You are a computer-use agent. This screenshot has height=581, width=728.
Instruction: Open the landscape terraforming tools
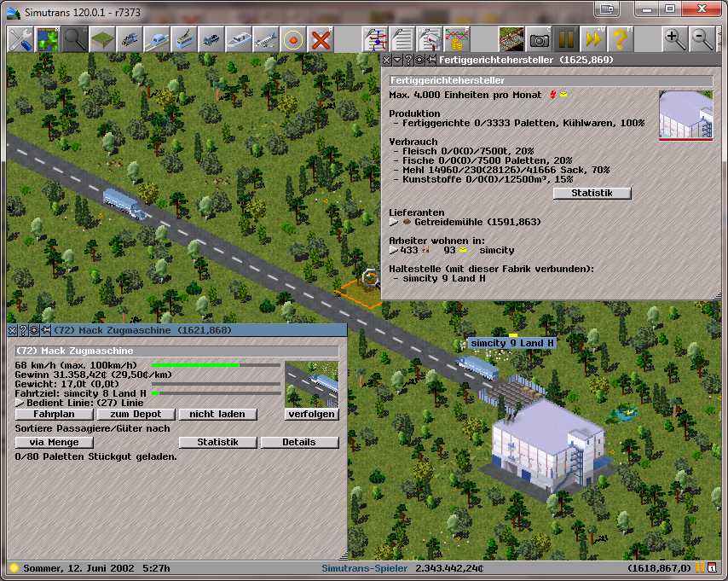coord(103,39)
